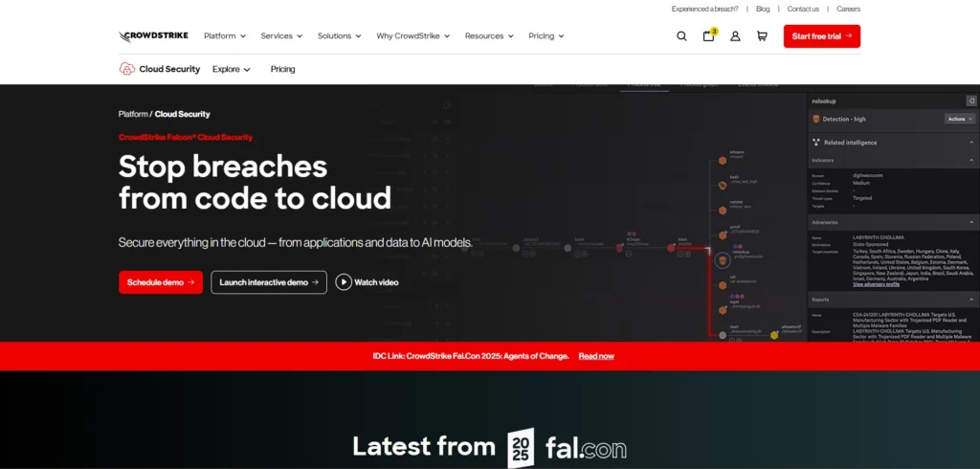Open the site search magnifier icon

681,36
